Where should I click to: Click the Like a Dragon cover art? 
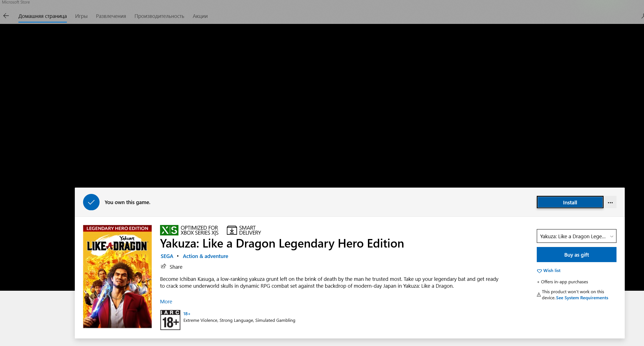pos(117,276)
